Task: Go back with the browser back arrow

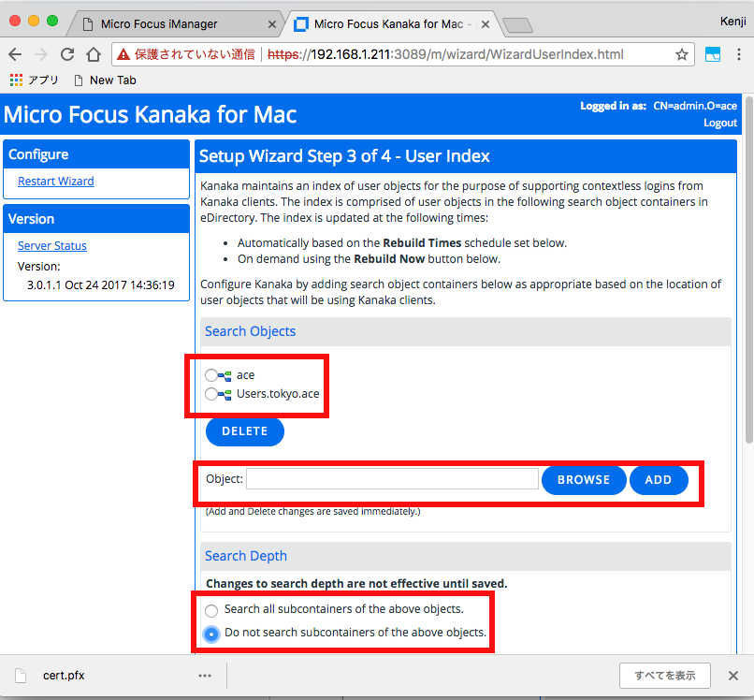Action: tap(15, 54)
